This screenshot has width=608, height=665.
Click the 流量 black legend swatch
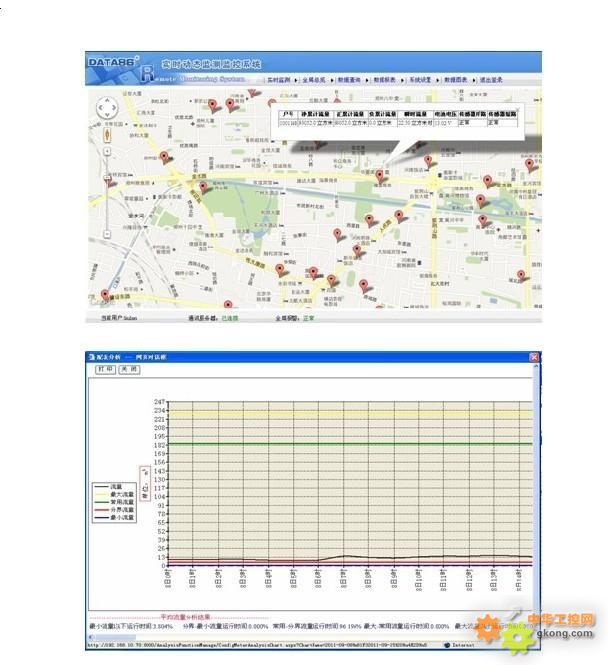tap(101, 486)
